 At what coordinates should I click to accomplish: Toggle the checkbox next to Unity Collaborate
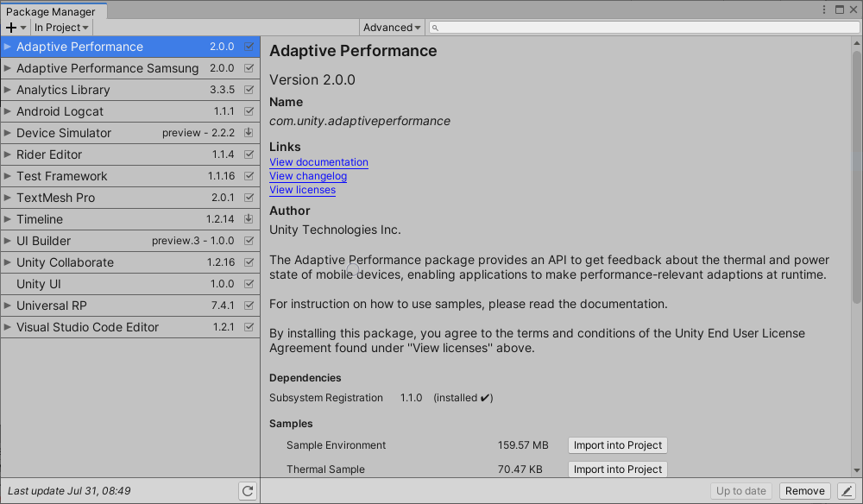coord(249,262)
